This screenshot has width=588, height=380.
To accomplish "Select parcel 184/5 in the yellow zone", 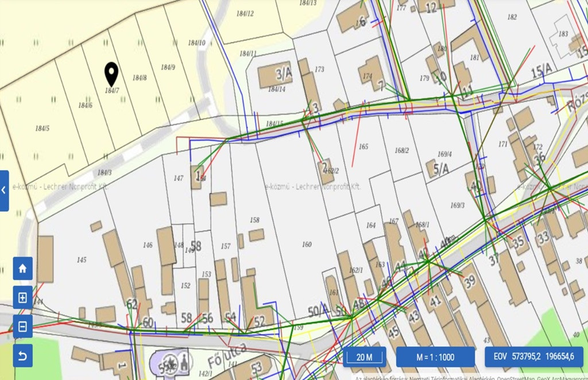I will click(42, 128).
